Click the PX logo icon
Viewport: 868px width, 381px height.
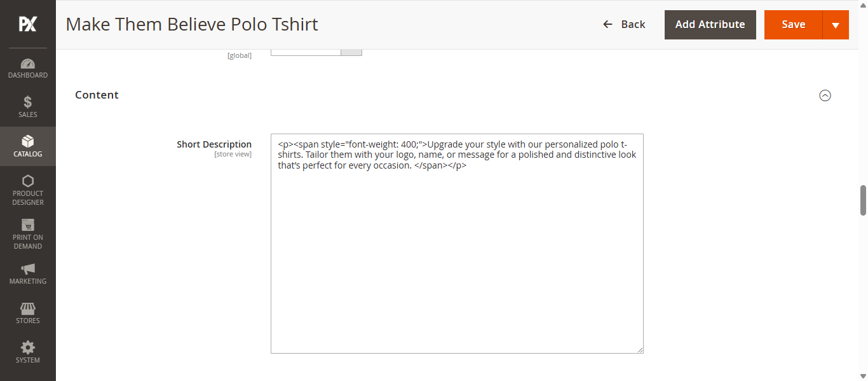pos(27,24)
